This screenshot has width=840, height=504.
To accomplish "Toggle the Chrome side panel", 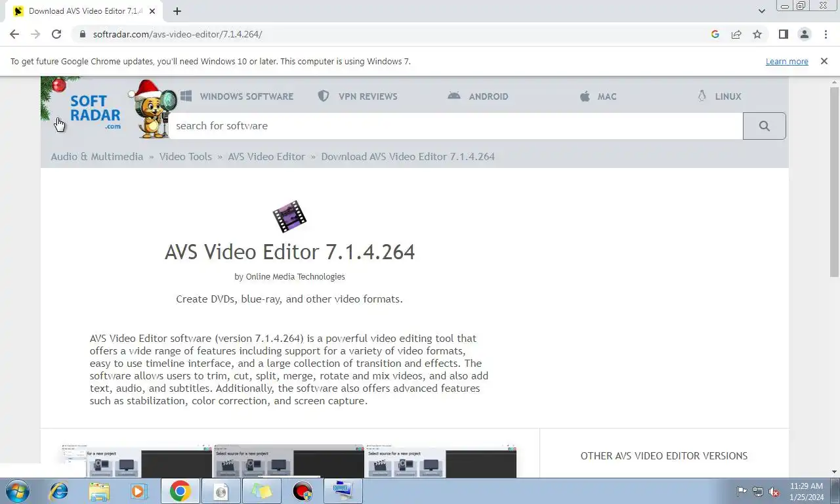I will pos(783,34).
